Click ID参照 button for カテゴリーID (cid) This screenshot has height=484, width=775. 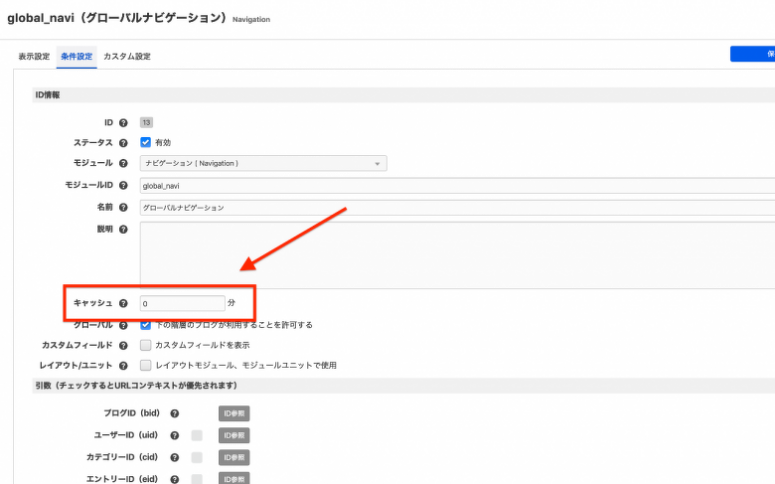[x=234, y=457]
